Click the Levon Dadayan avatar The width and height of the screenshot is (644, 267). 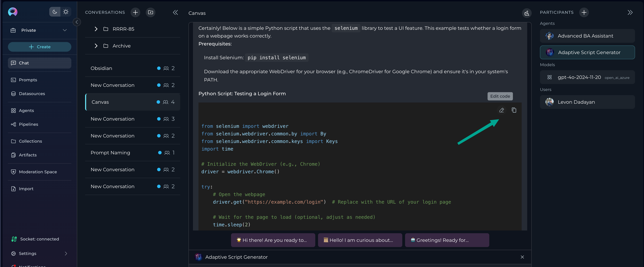click(x=549, y=102)
